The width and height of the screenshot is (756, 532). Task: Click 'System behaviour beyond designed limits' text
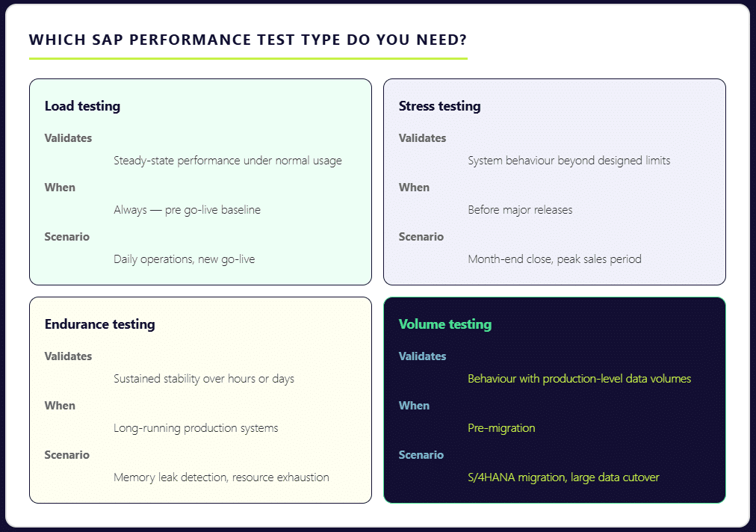point(568,161)
